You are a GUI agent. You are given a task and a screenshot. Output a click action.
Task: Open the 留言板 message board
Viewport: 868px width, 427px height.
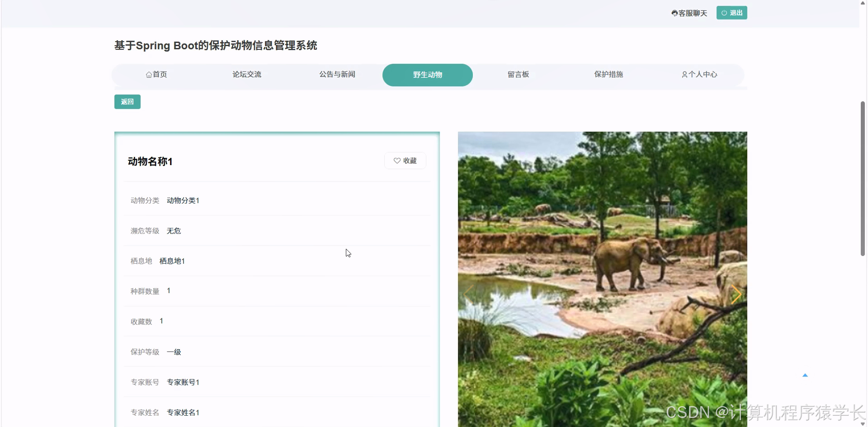coord(518,75)
